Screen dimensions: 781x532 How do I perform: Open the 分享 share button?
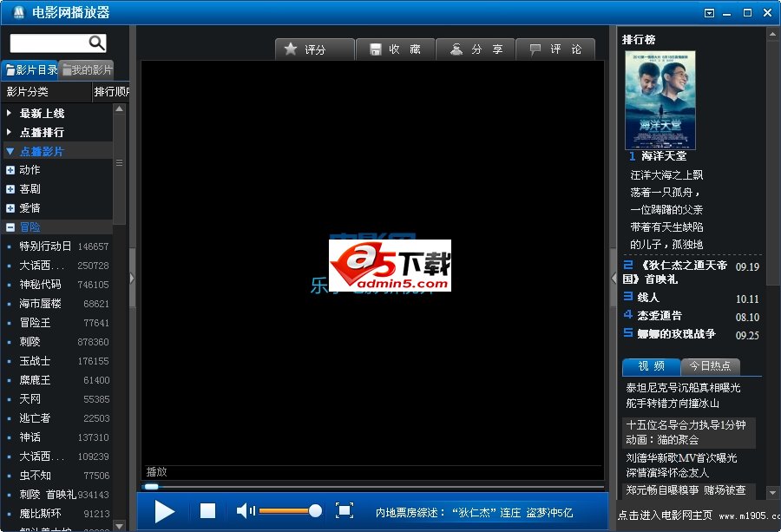tap(476, 49)
